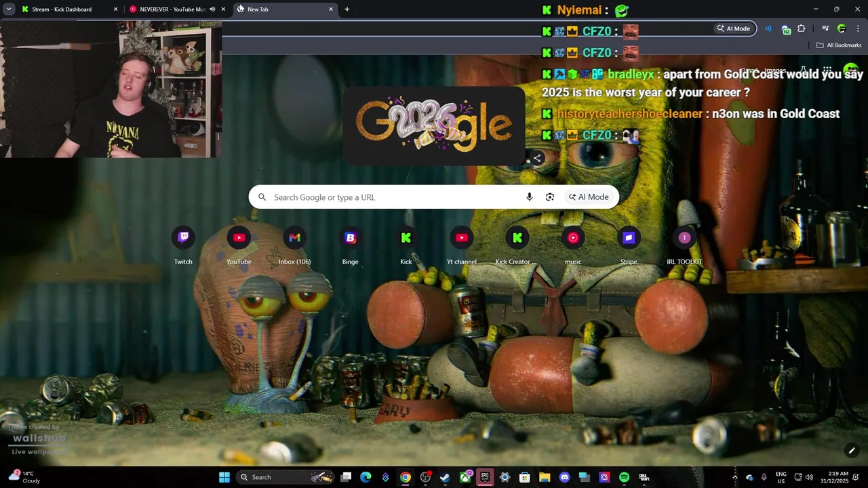Search by image with Google Lens
This screenshot has width=868, height=488.
click(550, 197)
